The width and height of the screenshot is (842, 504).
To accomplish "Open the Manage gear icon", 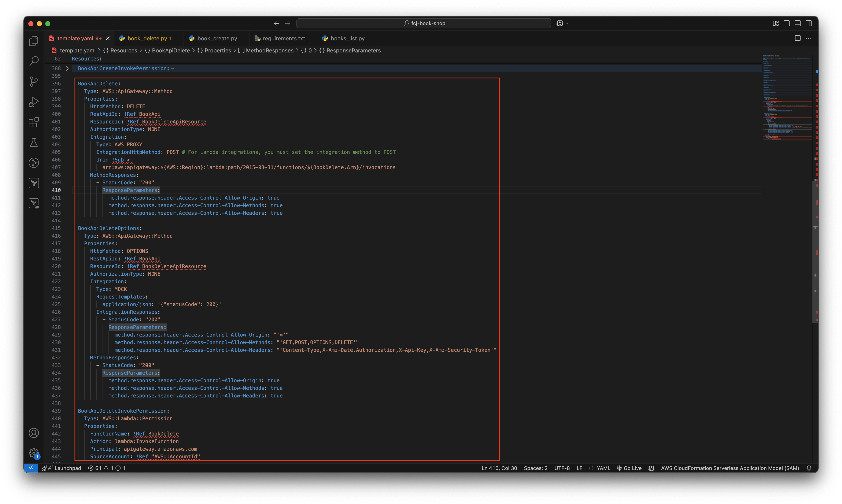I will tap(34, 453).
